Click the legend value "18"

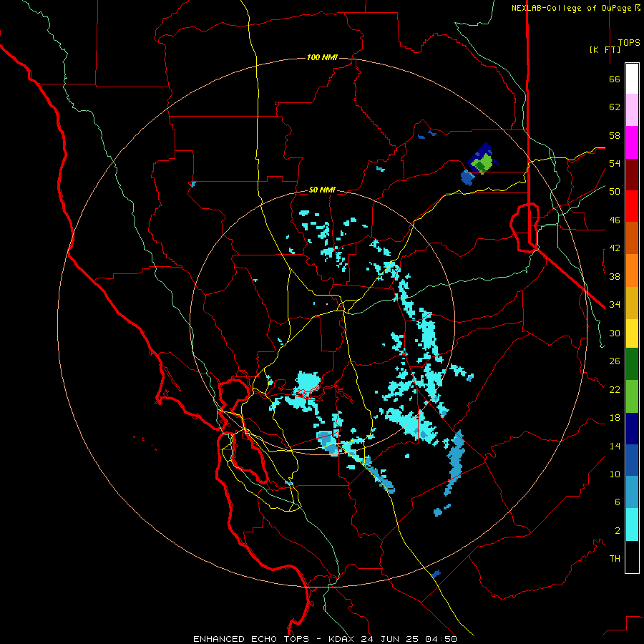615,418
